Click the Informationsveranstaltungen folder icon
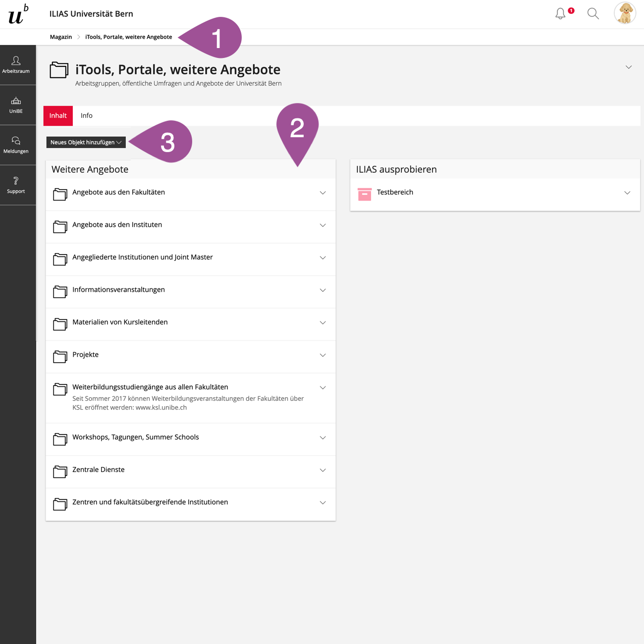This screenshot has width=644, height=644. coord(60,292)
